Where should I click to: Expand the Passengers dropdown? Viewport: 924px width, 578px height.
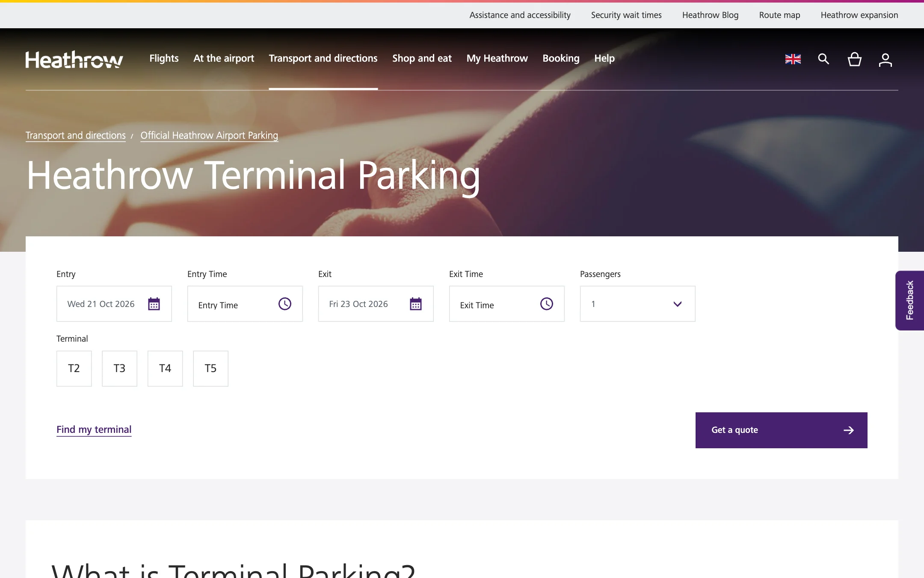(x=637, y=304)
